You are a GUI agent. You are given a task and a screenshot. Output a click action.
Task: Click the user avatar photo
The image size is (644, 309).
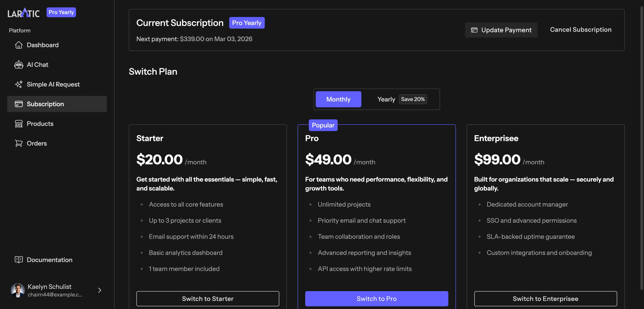tap(17, 290)
